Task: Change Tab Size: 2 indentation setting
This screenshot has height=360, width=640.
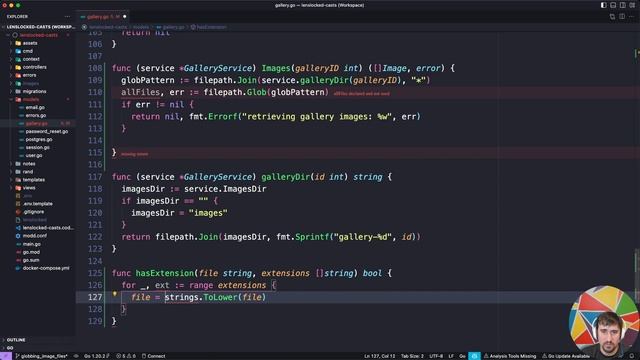Action: [x=412, y=356]
